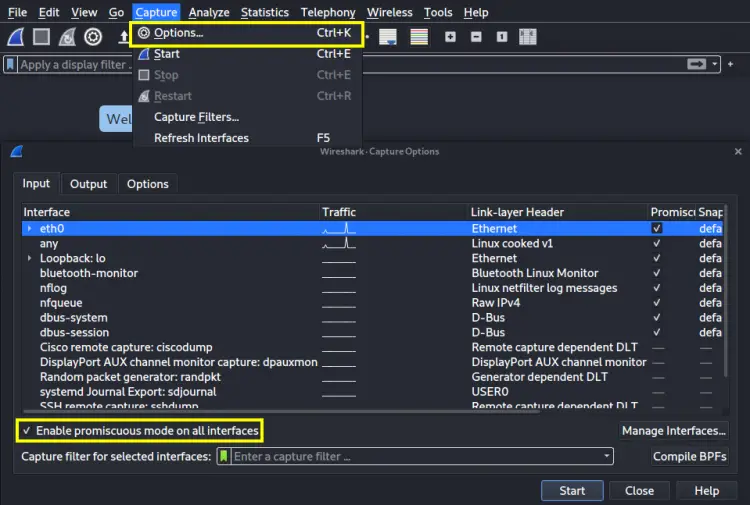Select Capture Filters... menu entry
The height and width of the screenshot is (505, 750).
pyautogui.click(x=247, y=117)
